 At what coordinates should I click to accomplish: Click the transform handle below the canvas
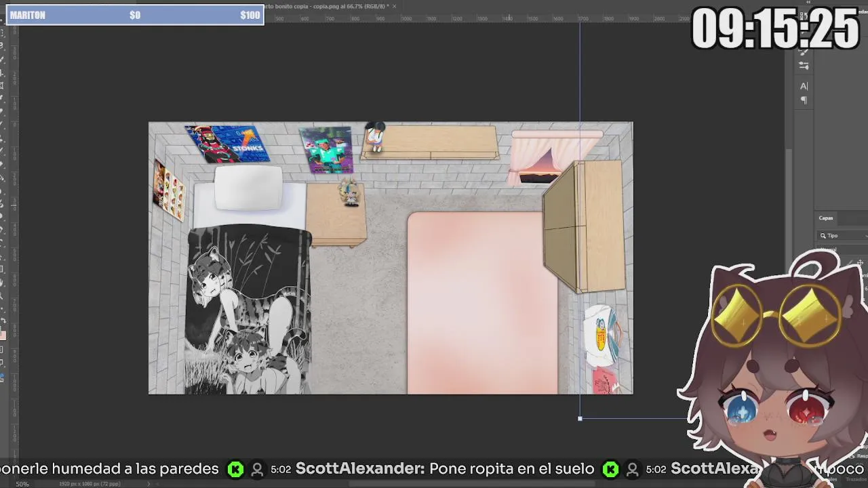click(x=580, y=419)
